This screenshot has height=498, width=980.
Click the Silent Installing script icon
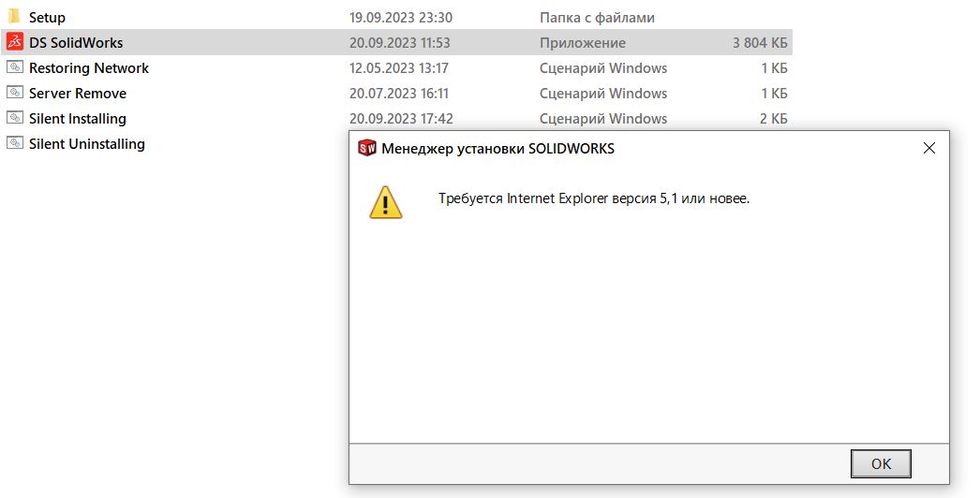click(15, 118)
